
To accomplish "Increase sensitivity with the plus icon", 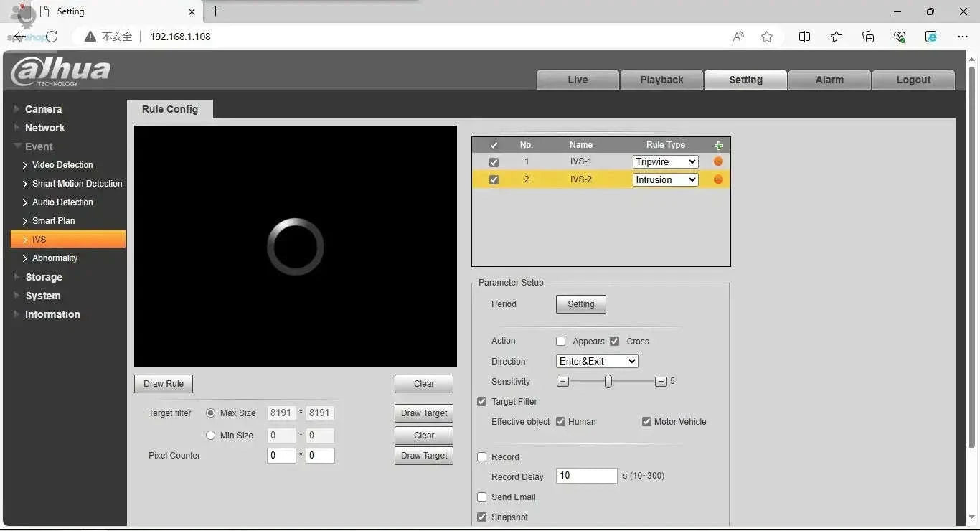I will [x=661, y=382].
